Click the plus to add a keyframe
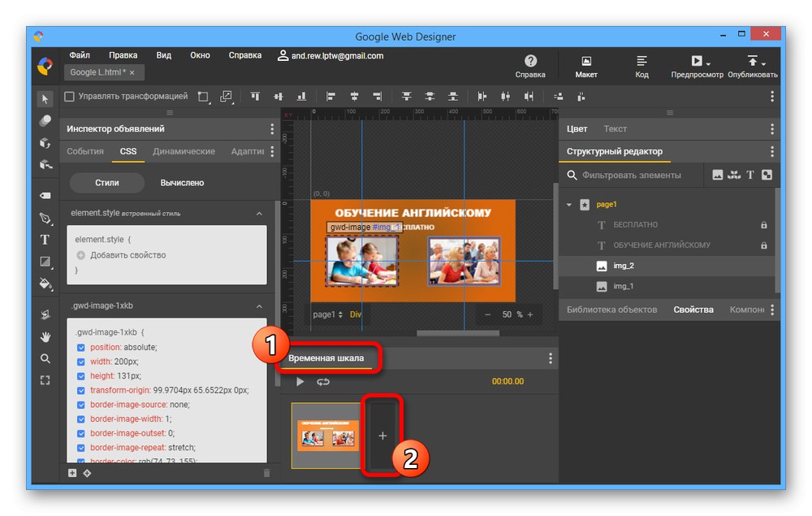This screenshot has height=516, width=812. [x=382, y=436]
